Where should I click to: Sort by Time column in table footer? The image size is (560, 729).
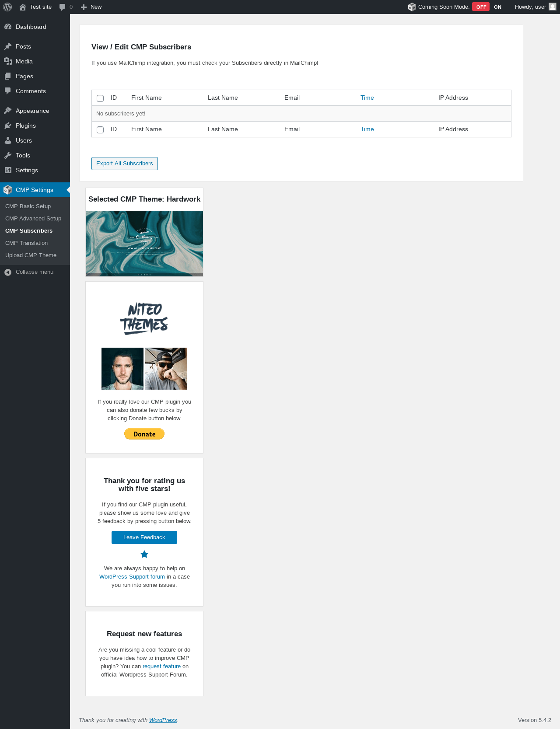[367, 129]
